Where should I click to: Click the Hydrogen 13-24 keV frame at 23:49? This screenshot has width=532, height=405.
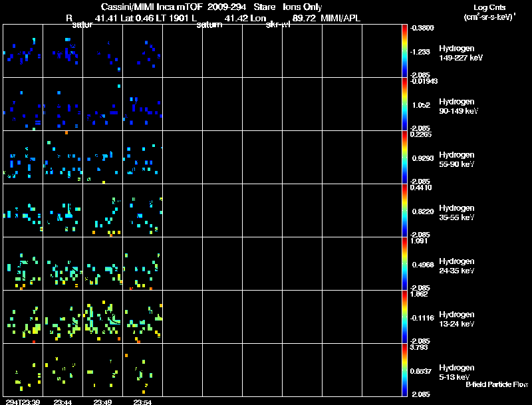(102, 317)
